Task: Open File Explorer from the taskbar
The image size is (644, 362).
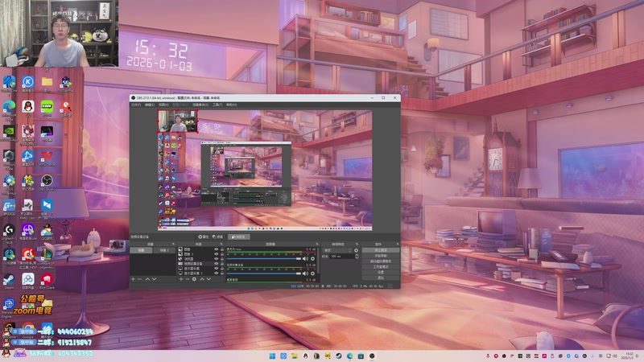Action: click(295, 356)
